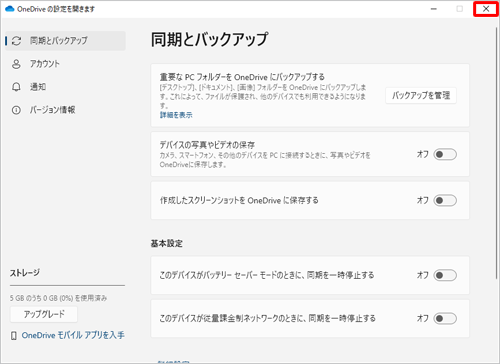500x364 pixels.
Task: Click the account person icon in sidebar
Action: coord(16,64)
